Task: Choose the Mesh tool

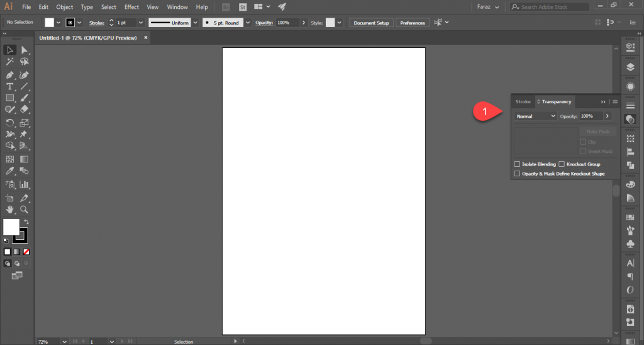Action: (x=10, y=159)
